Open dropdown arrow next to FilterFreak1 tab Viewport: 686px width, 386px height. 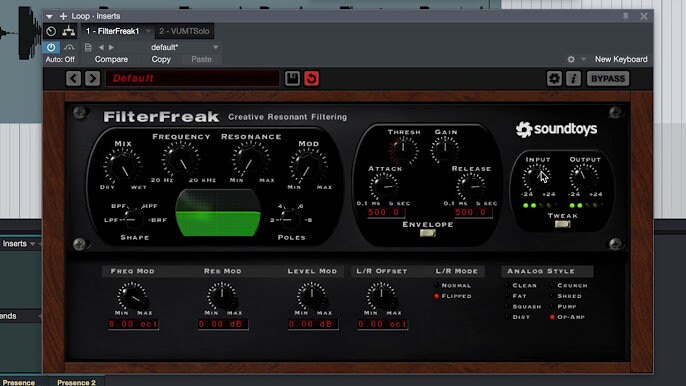tap(149, 31)
